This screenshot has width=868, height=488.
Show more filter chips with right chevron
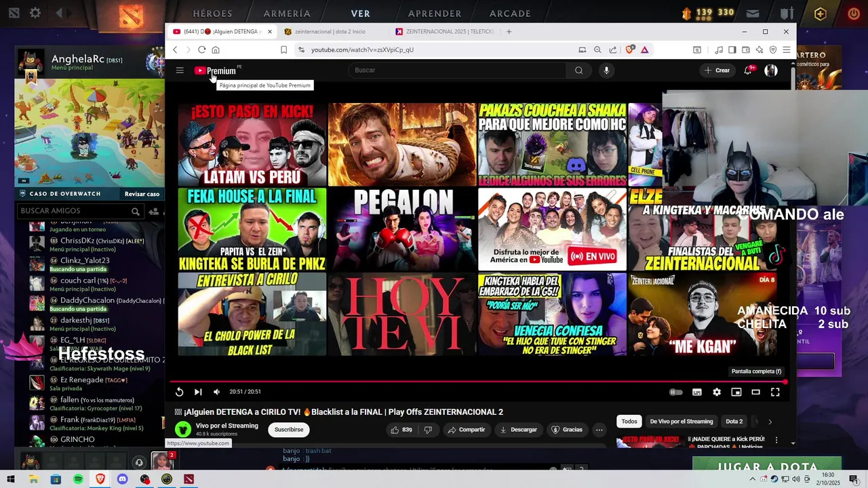click(x=770, y=422)
